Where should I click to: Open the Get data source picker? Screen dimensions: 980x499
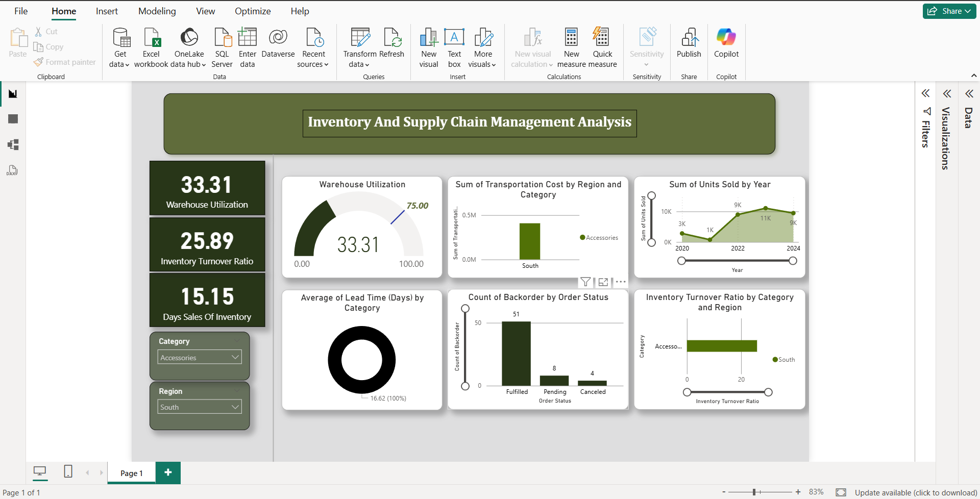pos(120,48)
